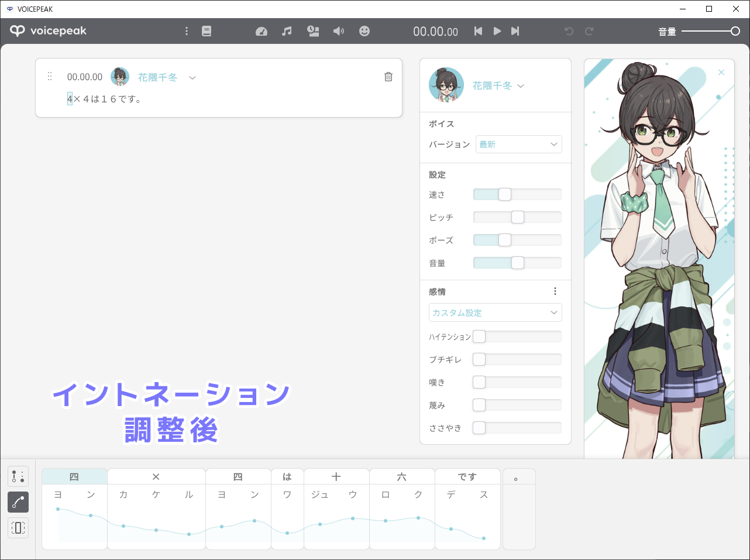Click the pitch point under ワ
The image size is (750, 560).
click(x=287, y=533)
